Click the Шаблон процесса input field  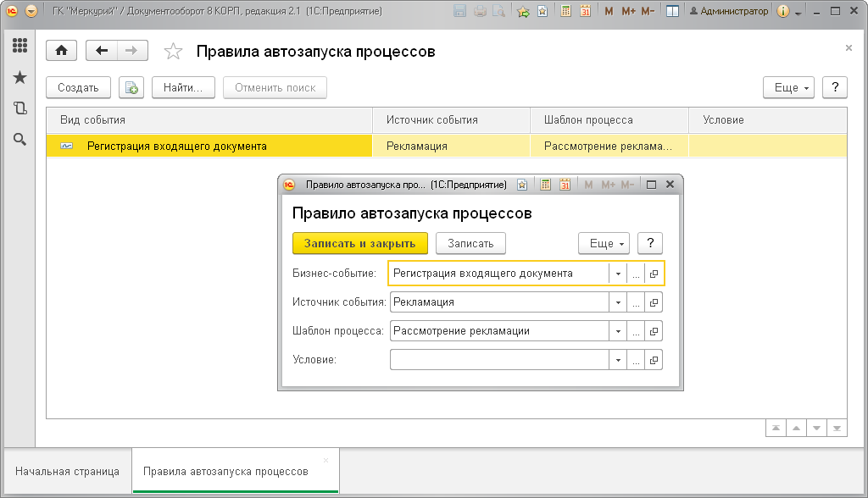pos(500,331)
